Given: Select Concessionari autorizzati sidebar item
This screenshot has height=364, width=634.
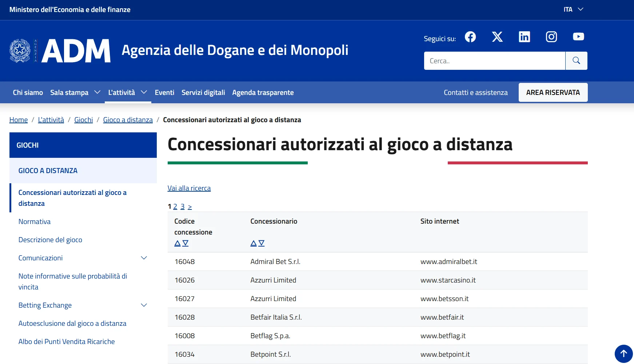Looking at the screenshot, I should 72,198.
